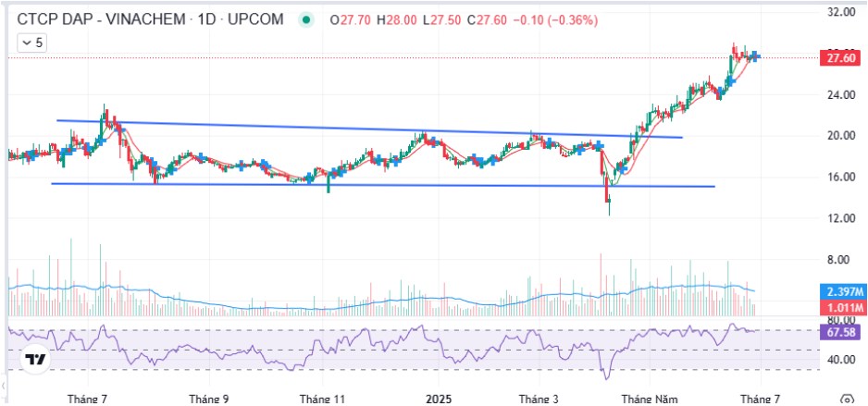Click the 16.00 price scale label
Image resolution: width=868 pixels, height=406 pixels.
click(841, 178)
